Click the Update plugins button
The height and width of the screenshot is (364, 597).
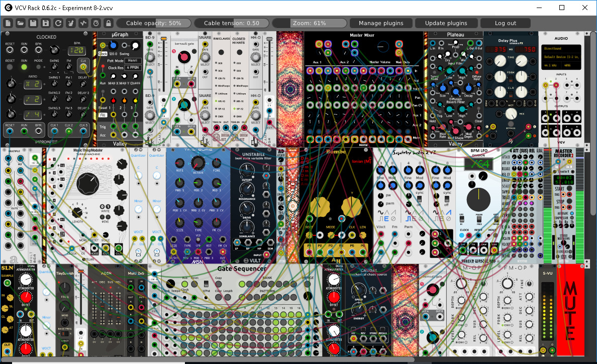(446, 23)
